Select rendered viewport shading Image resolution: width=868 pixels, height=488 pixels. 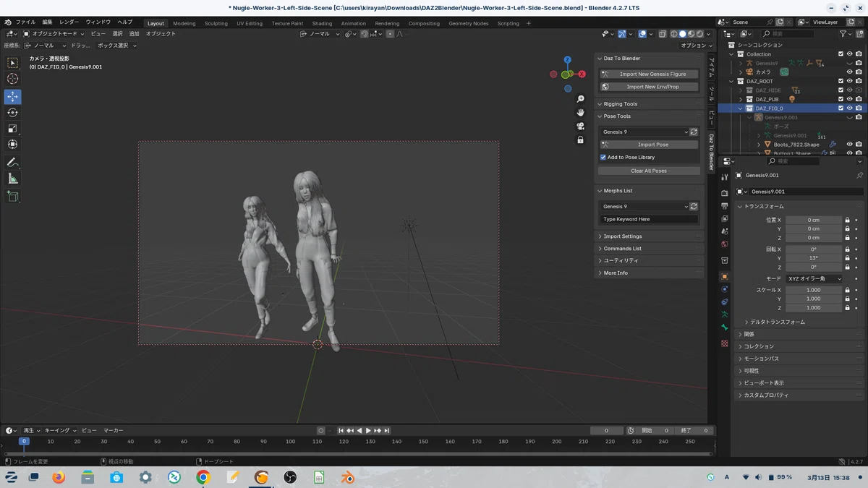tap(699, 34)
